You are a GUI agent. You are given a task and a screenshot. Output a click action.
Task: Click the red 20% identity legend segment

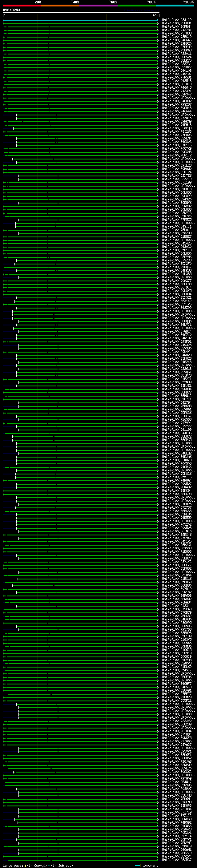coord(22,6)
